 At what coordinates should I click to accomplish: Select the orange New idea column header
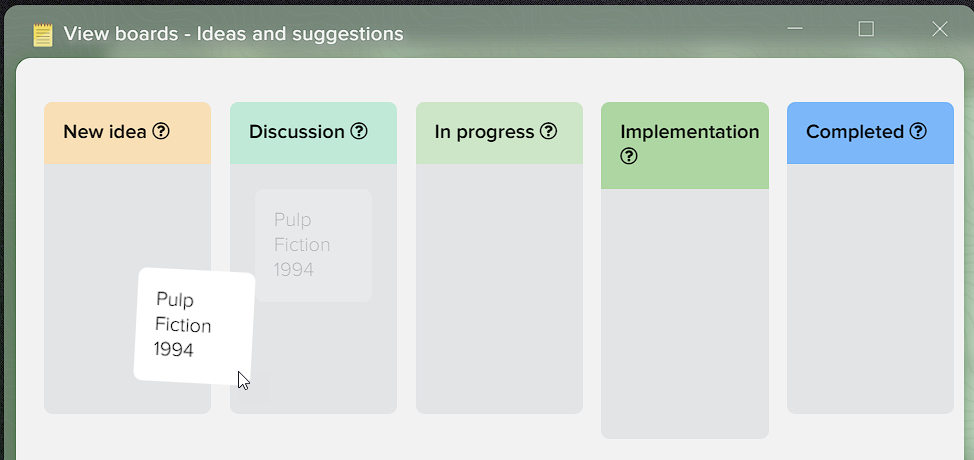click(x=127, y=133)
